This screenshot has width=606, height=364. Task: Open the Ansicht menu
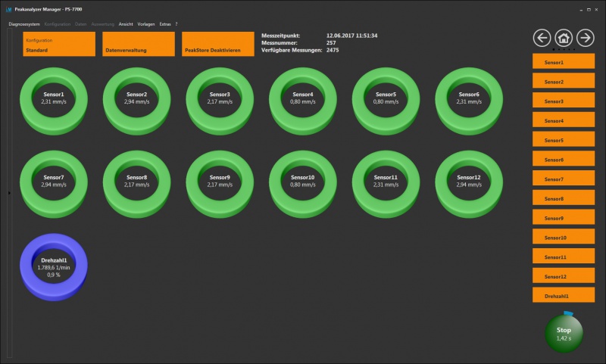tap(126, 24)
